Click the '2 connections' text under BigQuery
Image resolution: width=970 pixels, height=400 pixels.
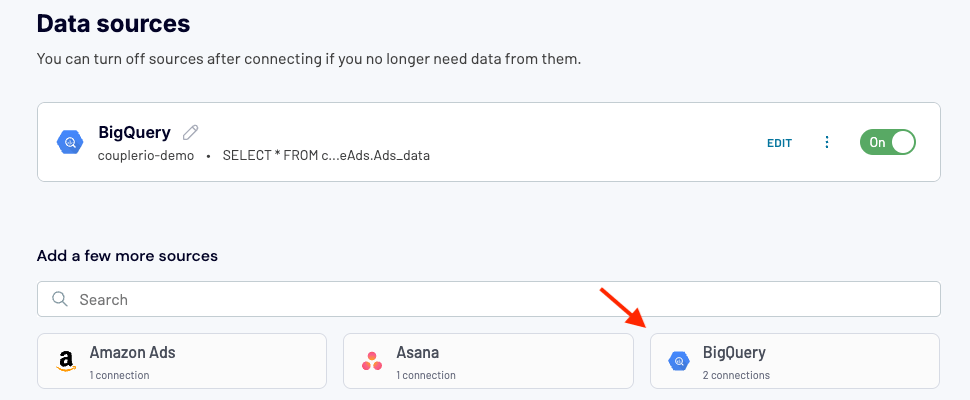tap(736, 375)
